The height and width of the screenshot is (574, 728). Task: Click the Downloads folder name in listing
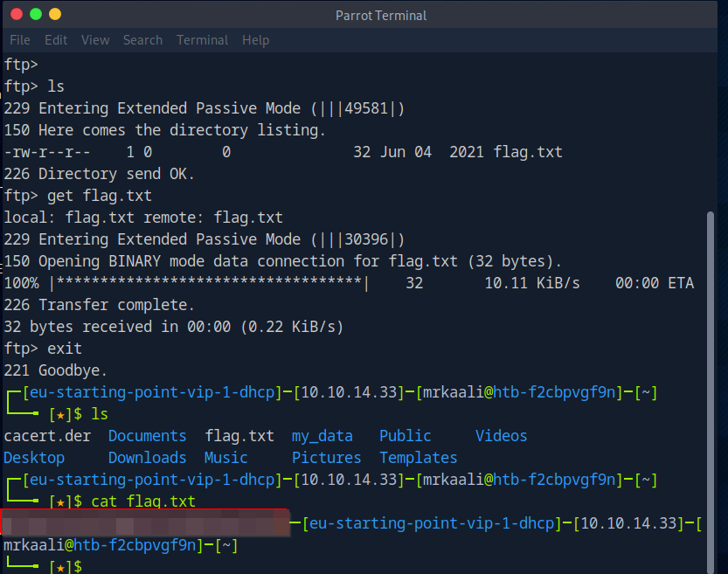(x=147, y=458)
